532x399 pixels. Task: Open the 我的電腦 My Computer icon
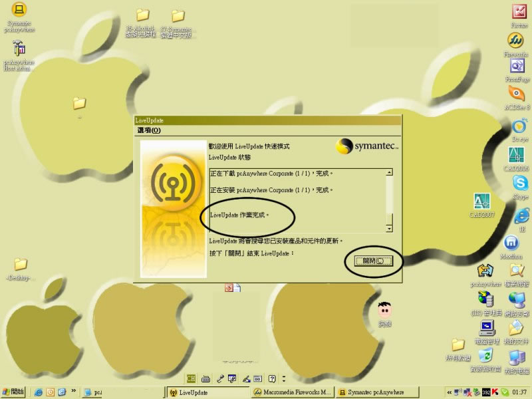[517, 362]
